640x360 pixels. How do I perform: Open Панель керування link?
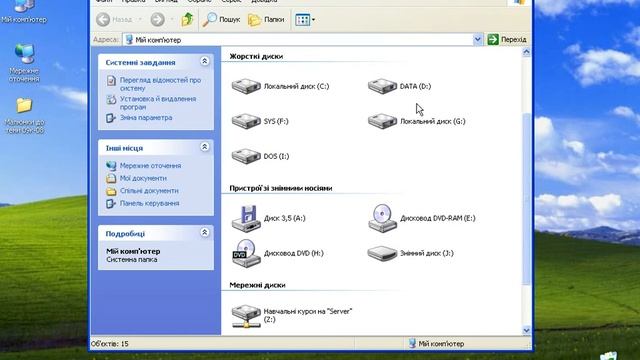click(x=149, y=203)
